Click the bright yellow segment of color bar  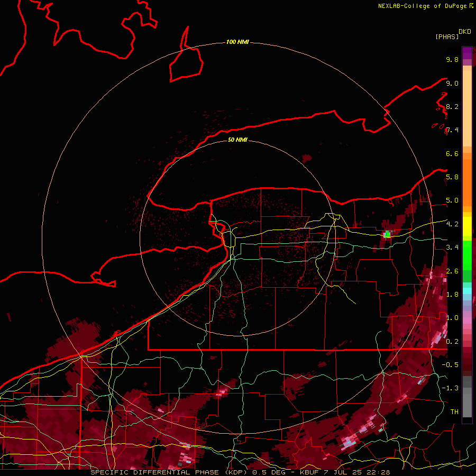[467, 226]
